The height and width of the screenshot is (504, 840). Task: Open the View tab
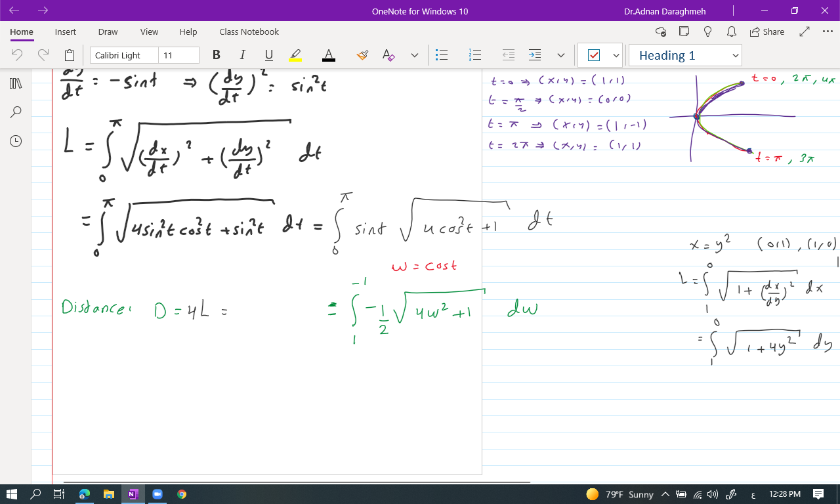tap(149, 31)
